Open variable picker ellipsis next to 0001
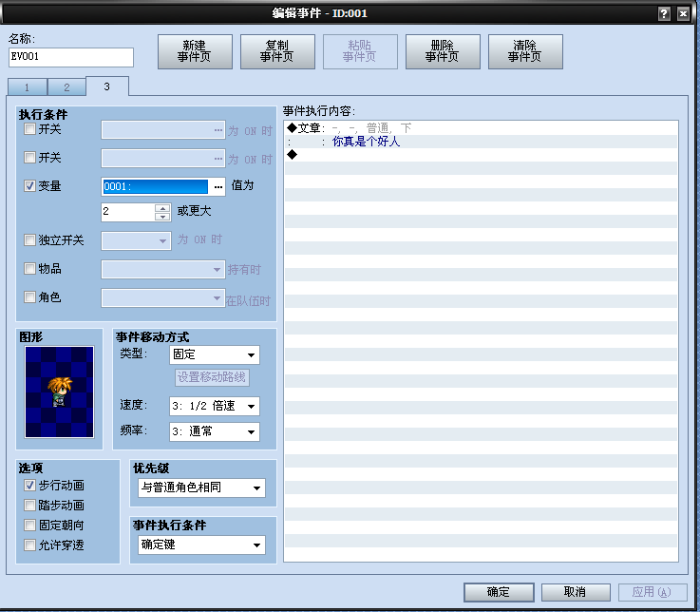The image size is (700, 612). click(218, 186)
